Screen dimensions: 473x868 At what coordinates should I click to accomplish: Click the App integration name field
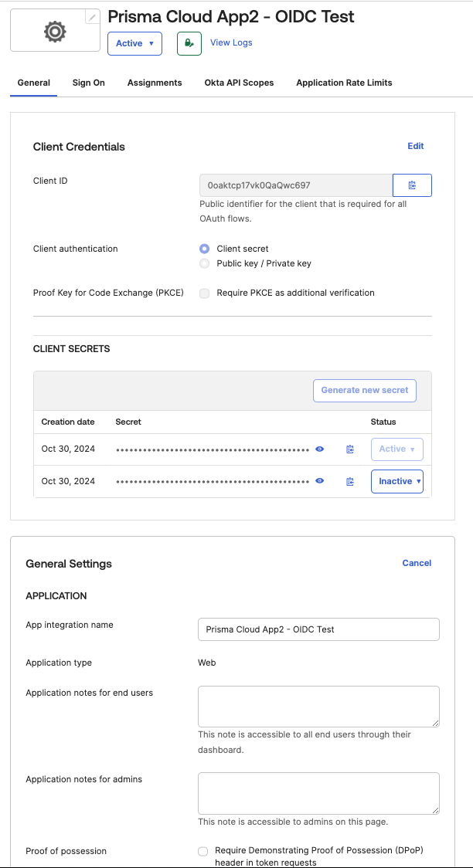(318, 629)
